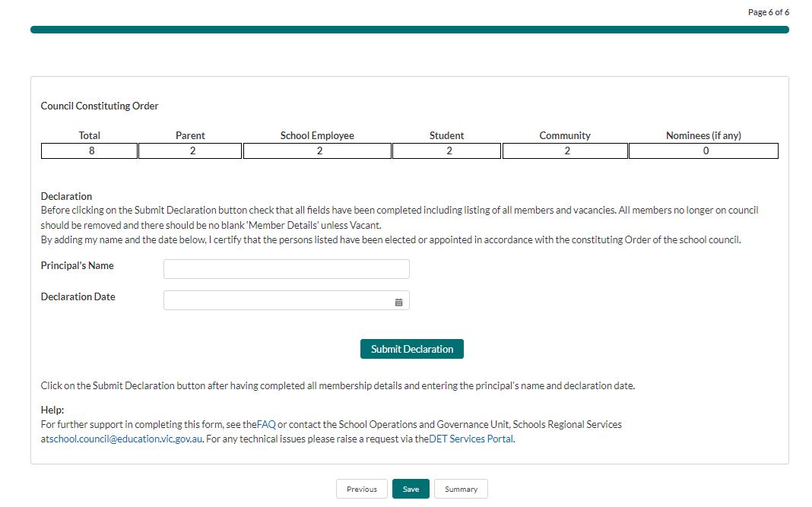Follow the DET Services Portal link
Viewport: 812px width, 507px height.
pos(471,439)
